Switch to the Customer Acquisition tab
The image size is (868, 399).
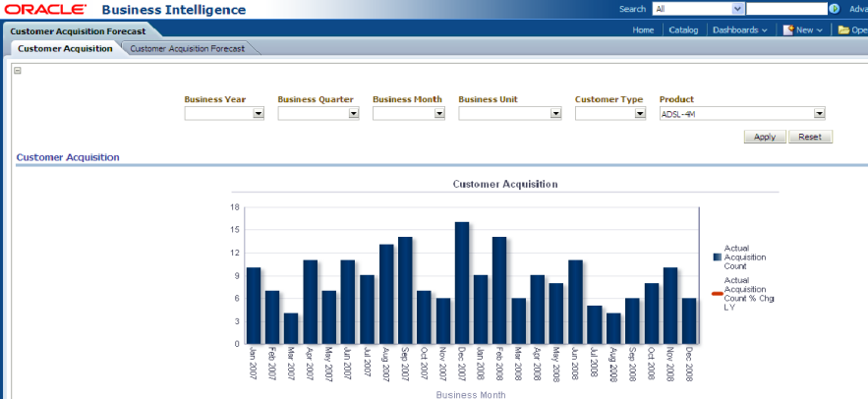point(65,49)
